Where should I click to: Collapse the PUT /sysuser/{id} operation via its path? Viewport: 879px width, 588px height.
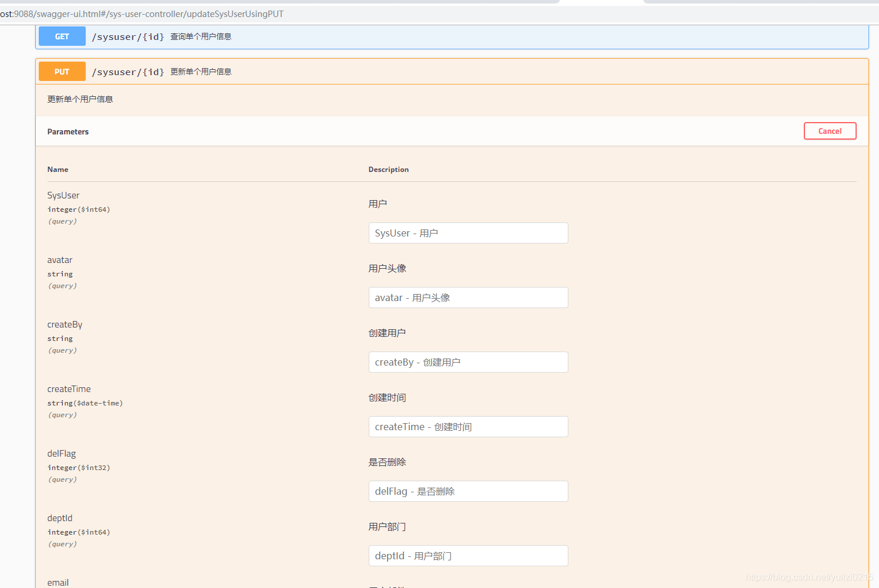pyautogui.click(x=128, y=72)
